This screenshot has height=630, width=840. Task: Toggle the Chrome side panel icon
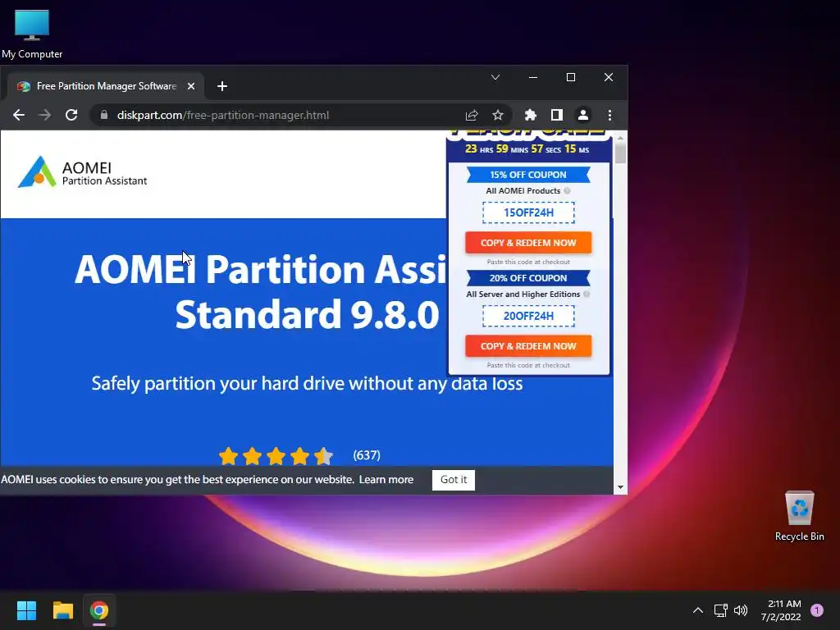pyautogui.click(x=557, y=115)
